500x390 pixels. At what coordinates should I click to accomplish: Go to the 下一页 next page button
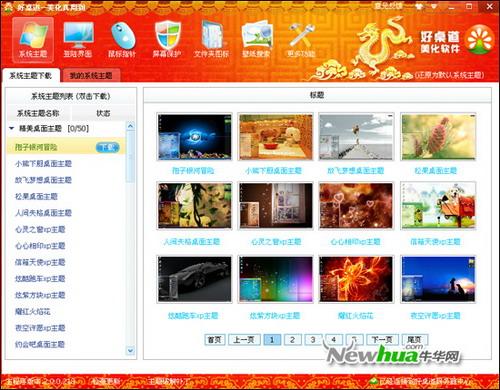382,340
